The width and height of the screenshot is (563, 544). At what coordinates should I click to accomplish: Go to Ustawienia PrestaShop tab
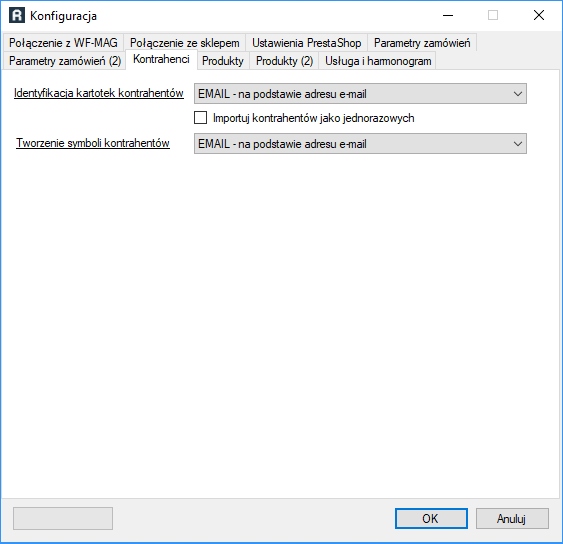(x=307, y=43)
